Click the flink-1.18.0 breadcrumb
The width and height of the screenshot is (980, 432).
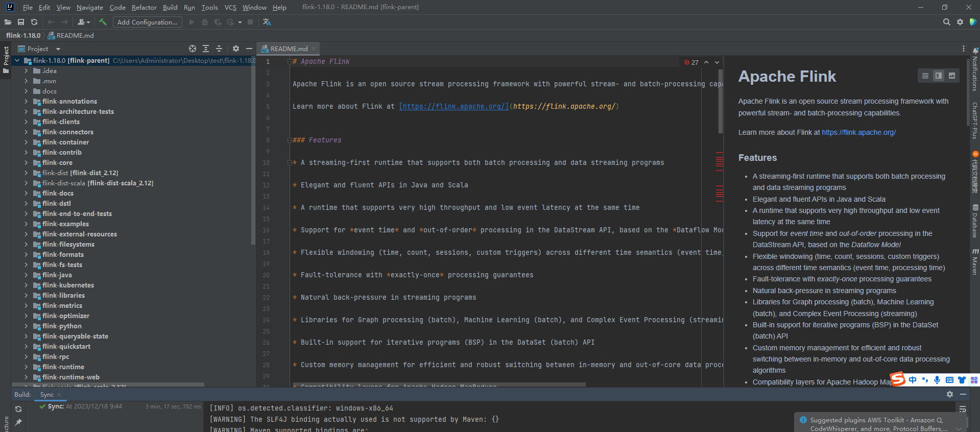23,35
